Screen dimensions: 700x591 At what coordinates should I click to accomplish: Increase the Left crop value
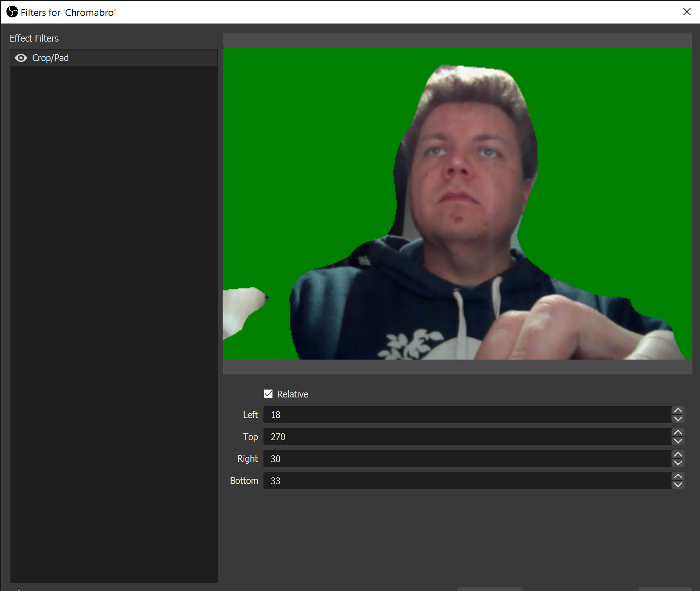[678, 411]
